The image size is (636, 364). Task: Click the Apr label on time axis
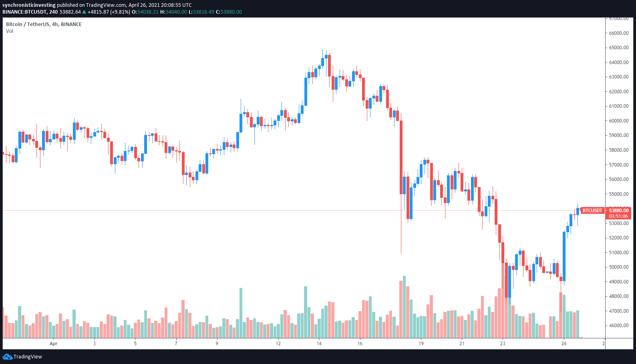(x=54, y=343)
